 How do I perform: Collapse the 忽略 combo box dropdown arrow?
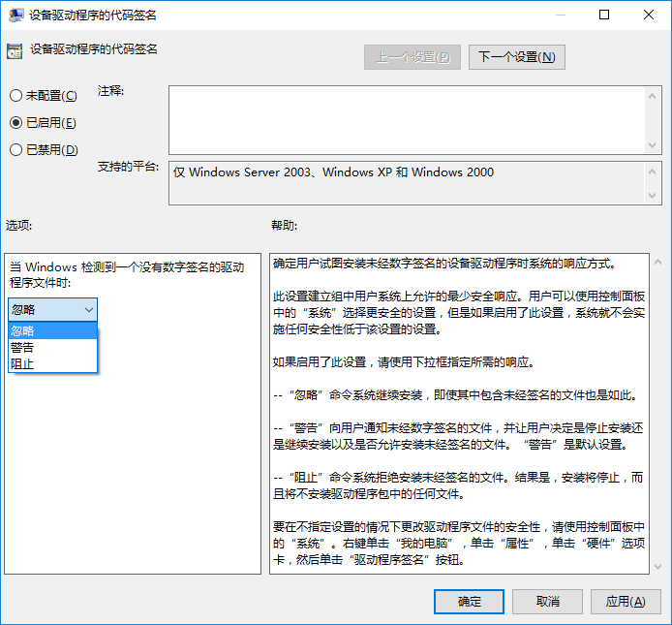click(89, 309)
